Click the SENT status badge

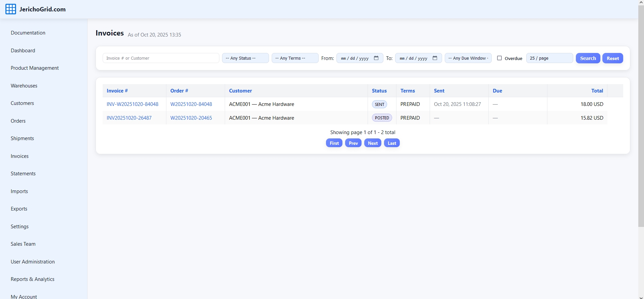[379, 104]
